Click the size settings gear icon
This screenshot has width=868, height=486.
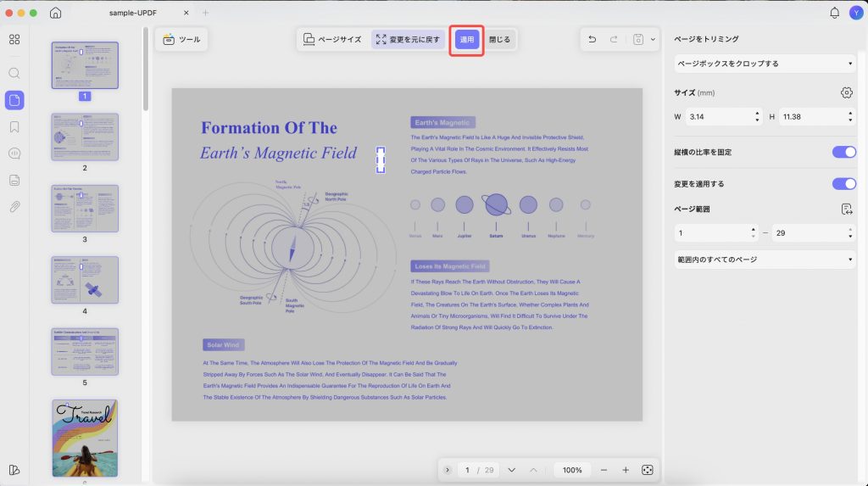coord(847,92)
